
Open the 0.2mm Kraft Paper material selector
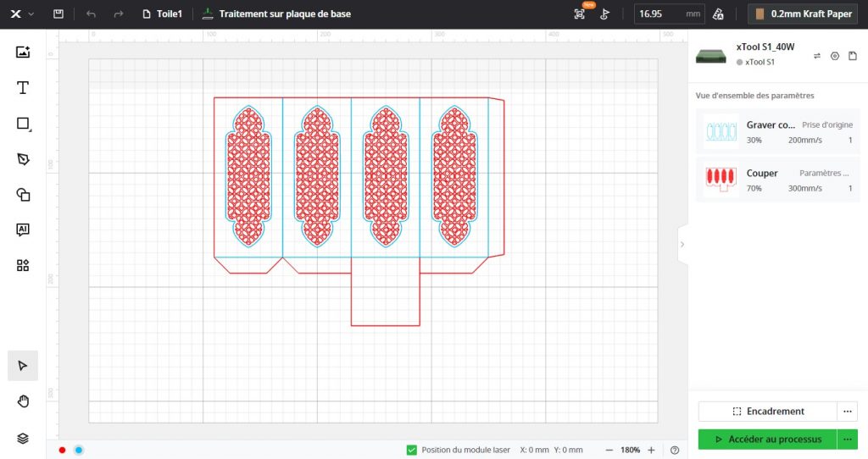[x=804, y=14]
